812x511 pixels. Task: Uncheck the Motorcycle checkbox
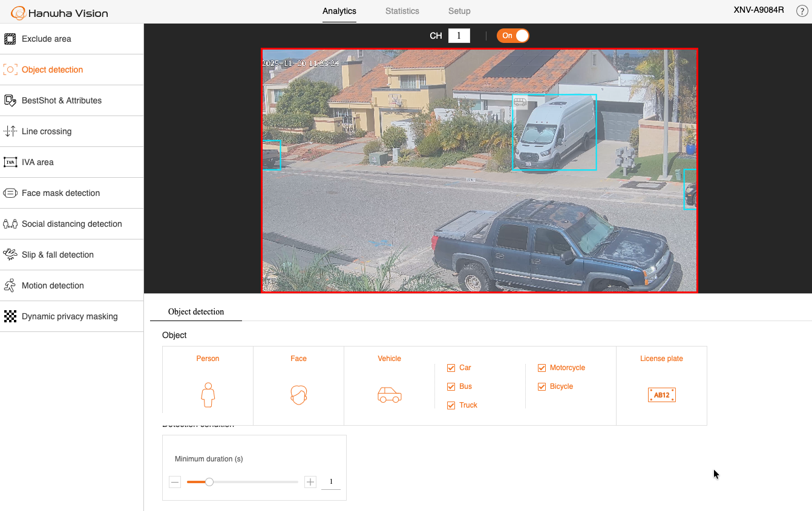click(x=542, y=368)
